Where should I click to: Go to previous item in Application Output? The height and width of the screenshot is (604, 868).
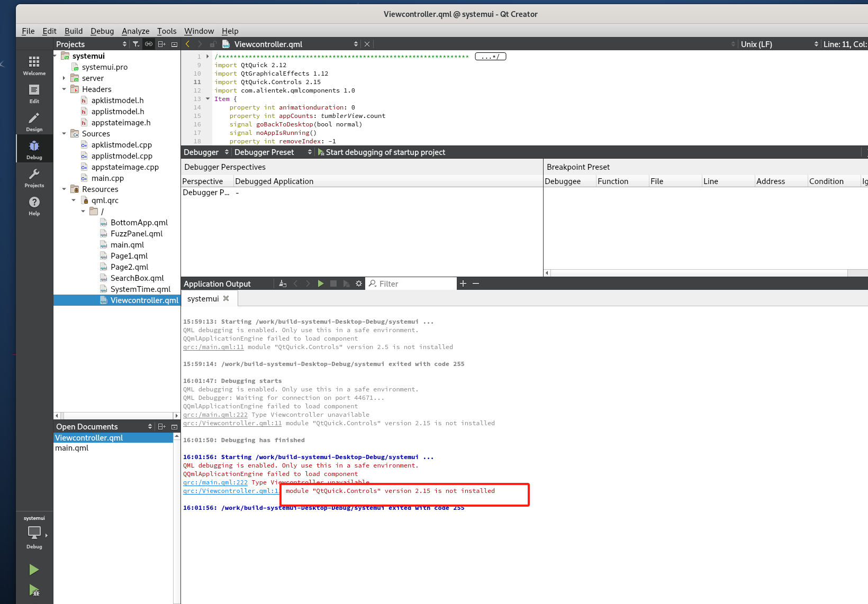tap(295, 283)
